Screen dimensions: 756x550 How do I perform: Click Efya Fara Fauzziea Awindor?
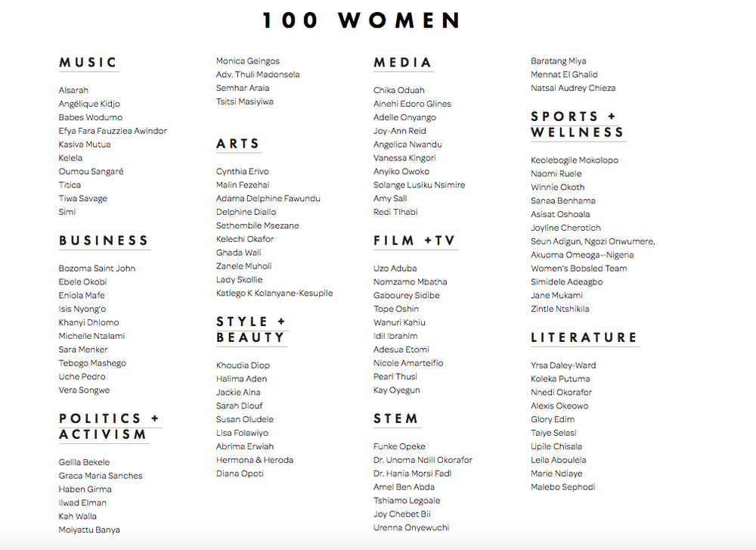pos(113,131)
